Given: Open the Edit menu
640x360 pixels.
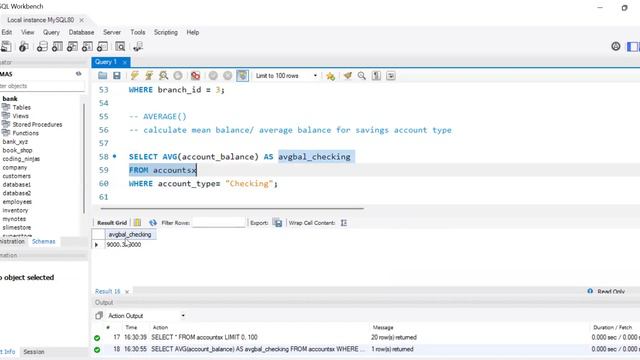Looking at the screenshot, I should tap(7, 32).
